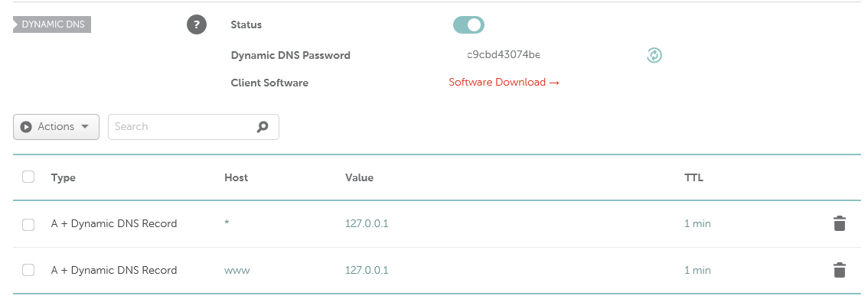Check the select-all records checkbox
The image size is (868, 299).
(28, 177)
